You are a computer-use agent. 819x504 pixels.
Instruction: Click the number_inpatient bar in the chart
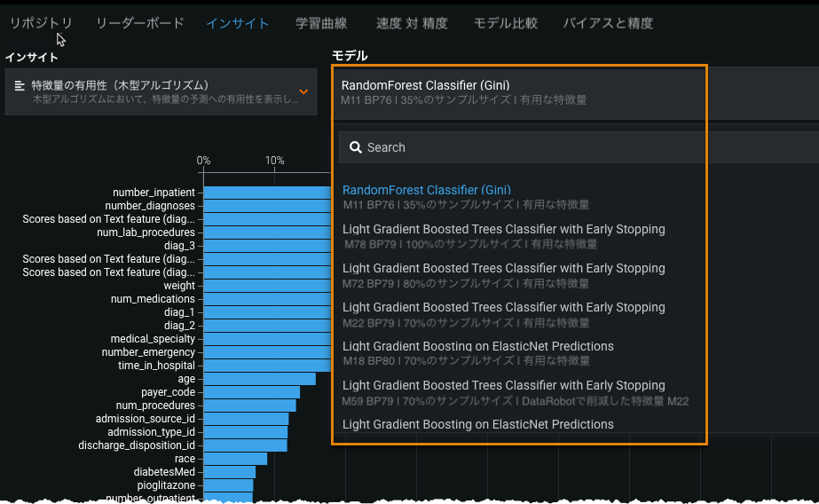tap(266, 193)
